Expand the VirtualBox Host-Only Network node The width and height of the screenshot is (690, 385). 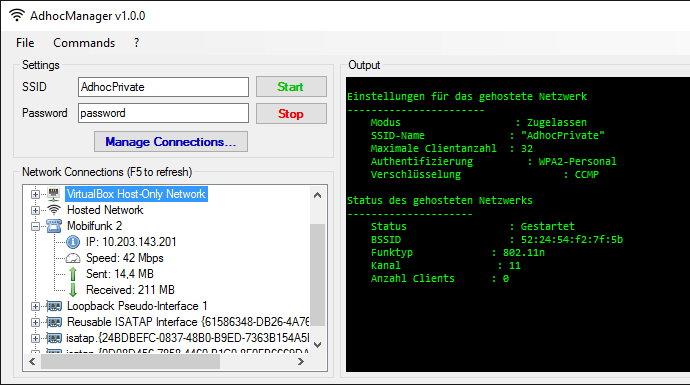[35, 194]
